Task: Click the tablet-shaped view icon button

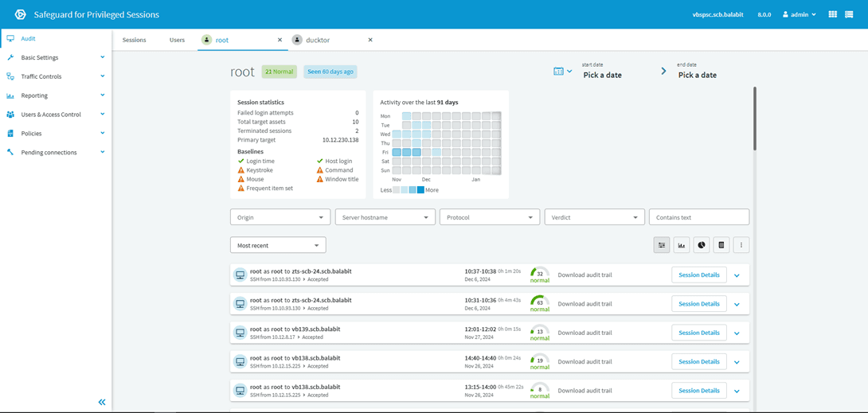Action: (721, 245)
